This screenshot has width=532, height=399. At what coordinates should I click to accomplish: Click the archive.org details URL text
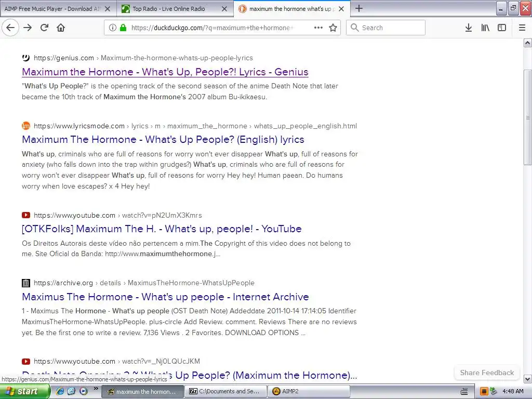[x=144, y=283]
